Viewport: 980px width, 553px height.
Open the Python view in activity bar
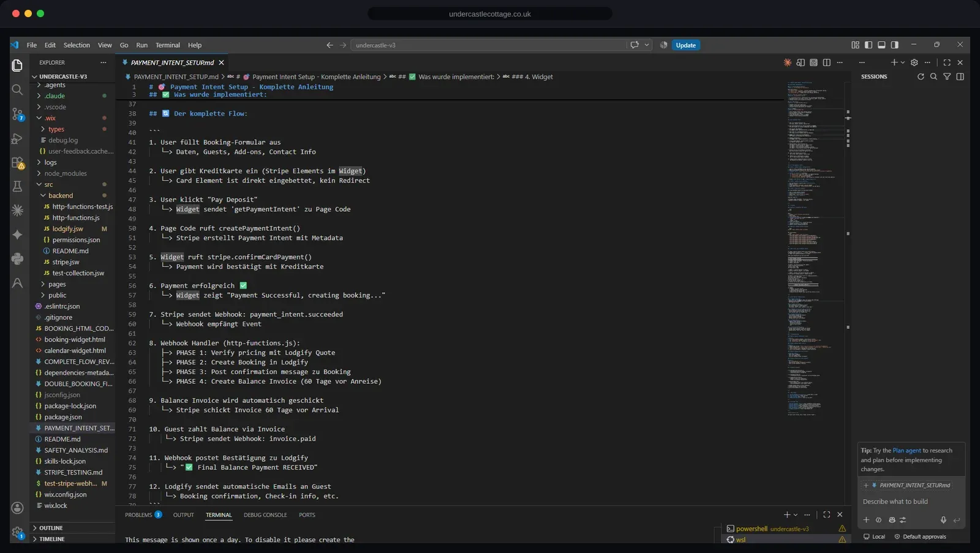point(17,258)
